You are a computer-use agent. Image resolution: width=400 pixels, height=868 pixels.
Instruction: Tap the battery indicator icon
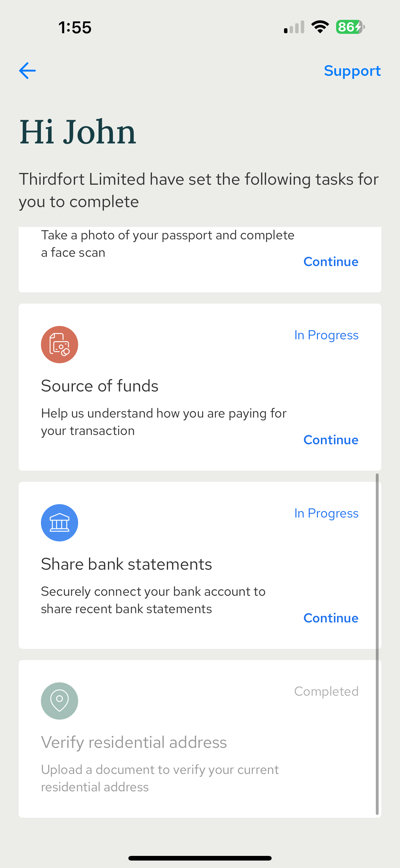tap(350, 27)
